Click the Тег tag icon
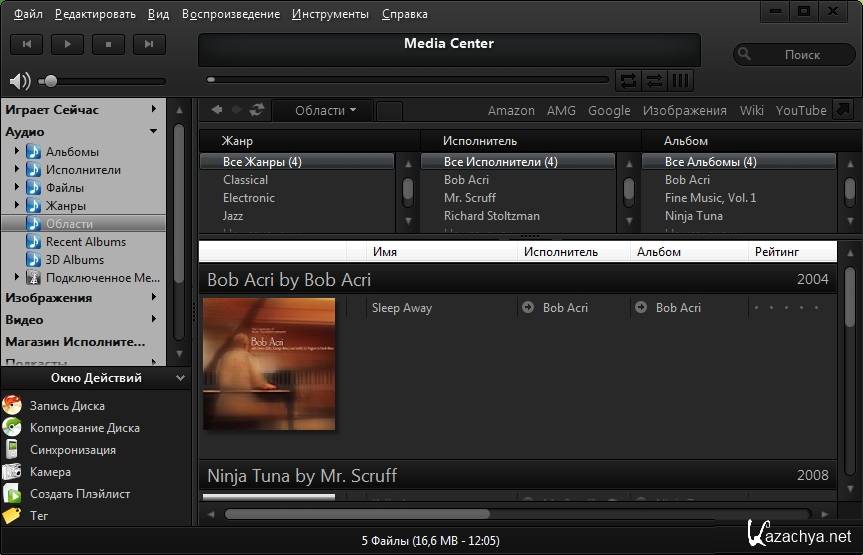Screen dimensions: 863x555 pos(12,516)
